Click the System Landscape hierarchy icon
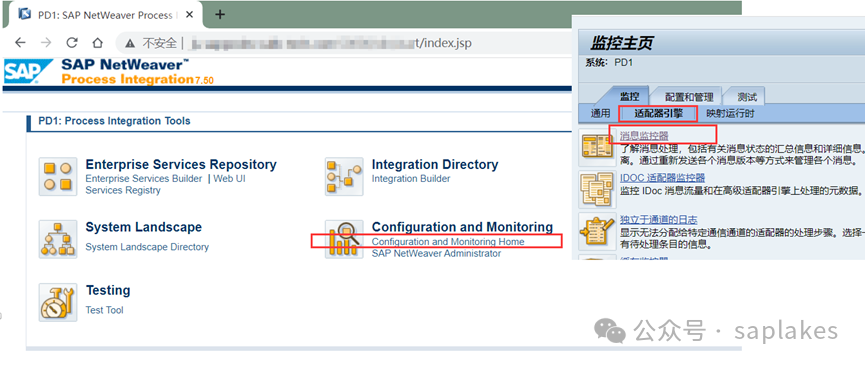865x365 pixels. point(58,239)
